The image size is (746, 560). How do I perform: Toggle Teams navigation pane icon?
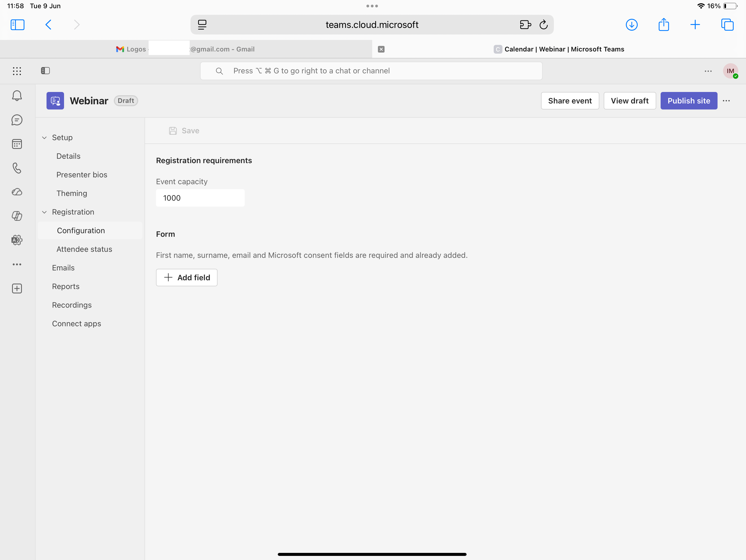(45, 71)
